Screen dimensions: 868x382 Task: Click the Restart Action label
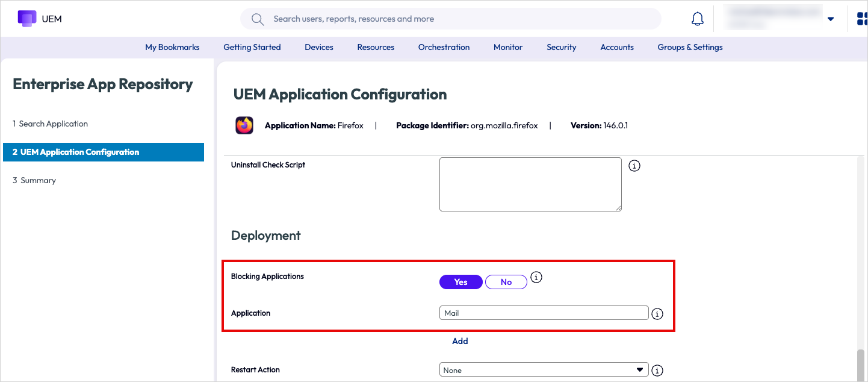255,370
